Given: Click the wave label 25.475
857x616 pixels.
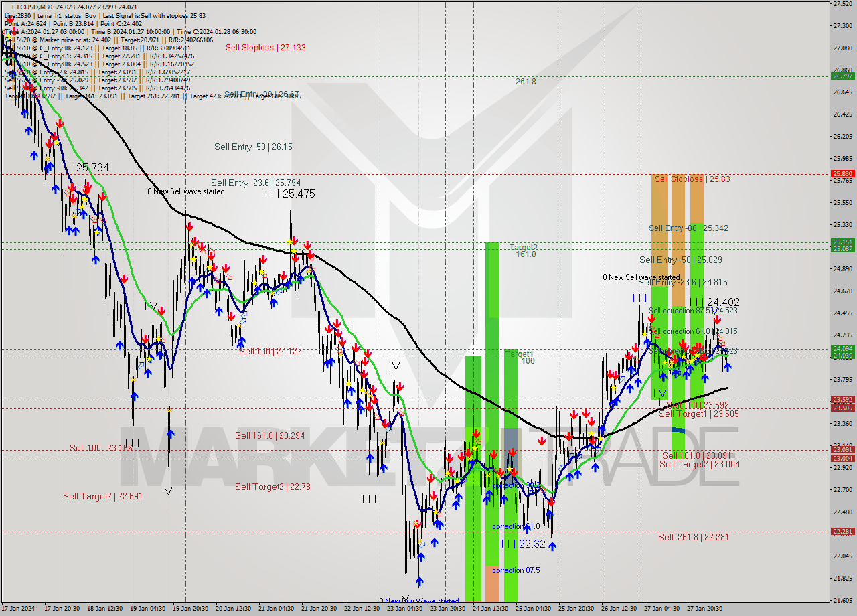Looking at the screenshot, I should (289, 194).
